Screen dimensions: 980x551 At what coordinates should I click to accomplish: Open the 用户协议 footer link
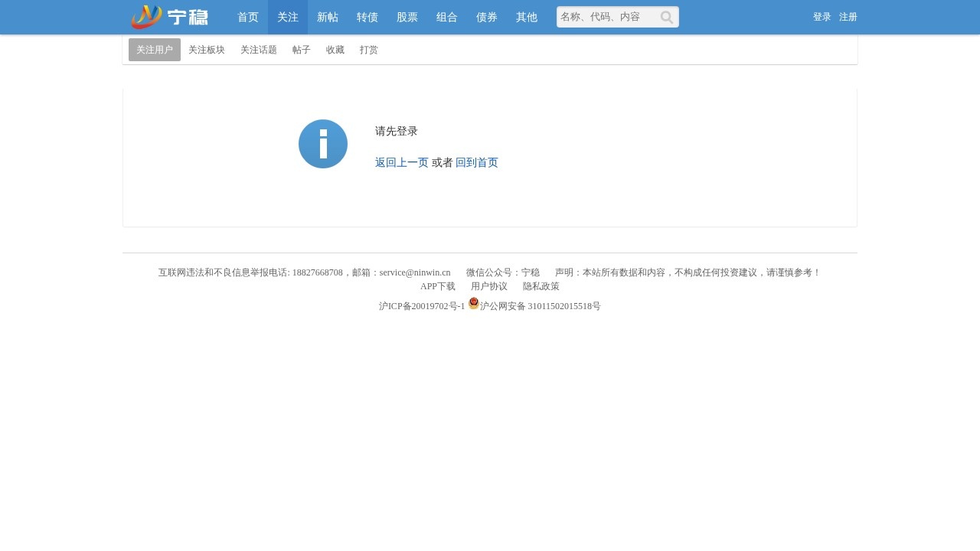(489, 286)
